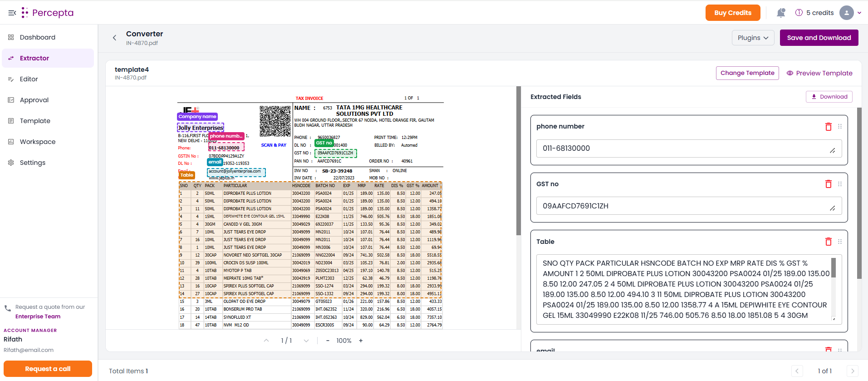
Task: Click the extracted fields panel scrollbar
Action: 859,193
